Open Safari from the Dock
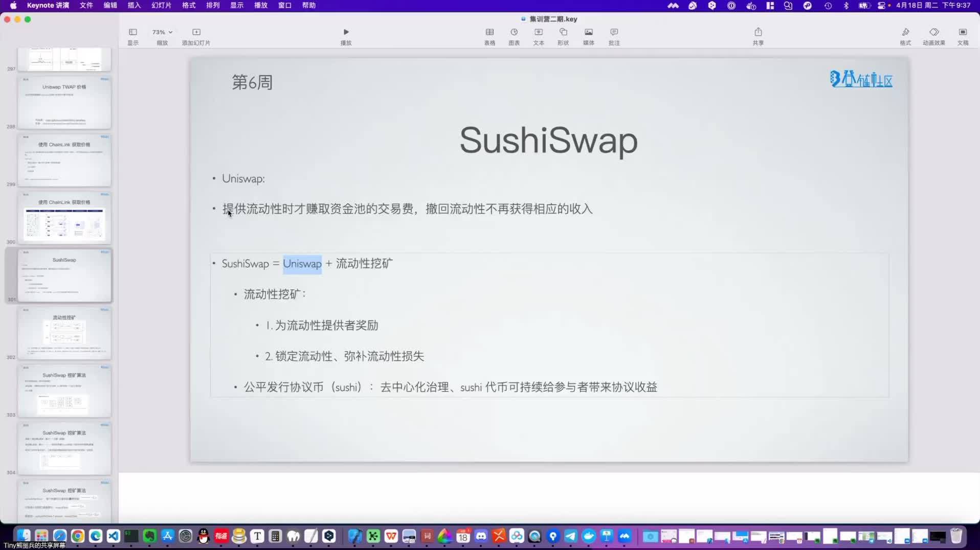This screenshot has height=550, width=980. click(60, 536)
